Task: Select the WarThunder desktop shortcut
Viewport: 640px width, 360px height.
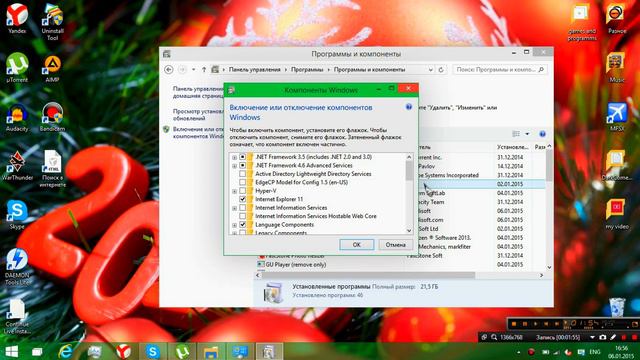Action: tap(17, 166)
